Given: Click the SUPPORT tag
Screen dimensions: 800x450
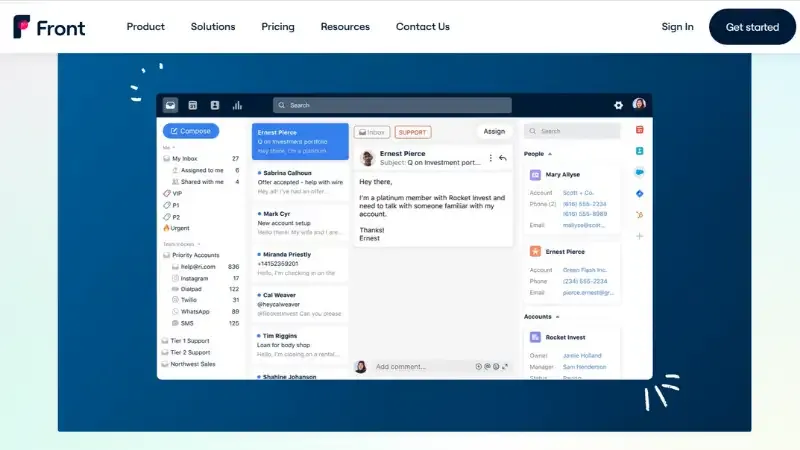Looking at the screenshot, I should point(412,132).
